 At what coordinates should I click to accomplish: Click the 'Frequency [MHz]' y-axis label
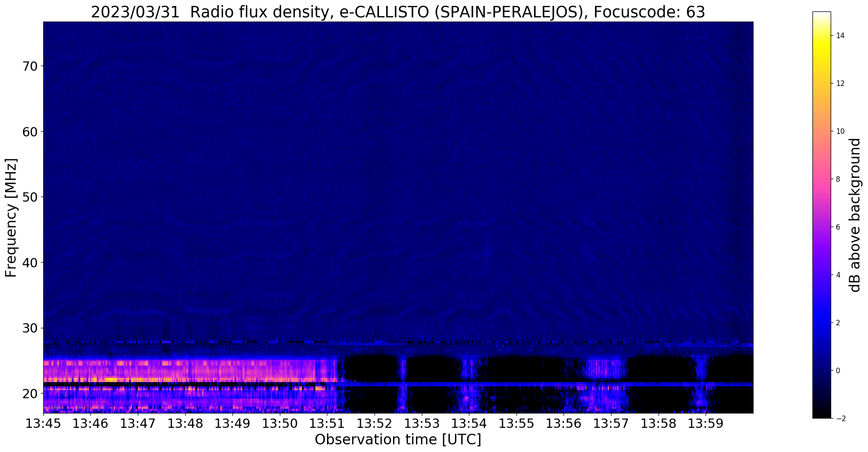pyautogui.click(x=11, y=218)
